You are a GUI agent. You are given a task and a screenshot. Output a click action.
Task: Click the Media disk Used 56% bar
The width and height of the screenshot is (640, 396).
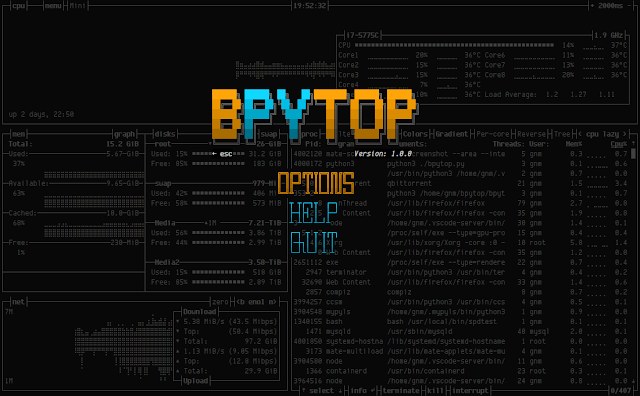tap(218, 233)
